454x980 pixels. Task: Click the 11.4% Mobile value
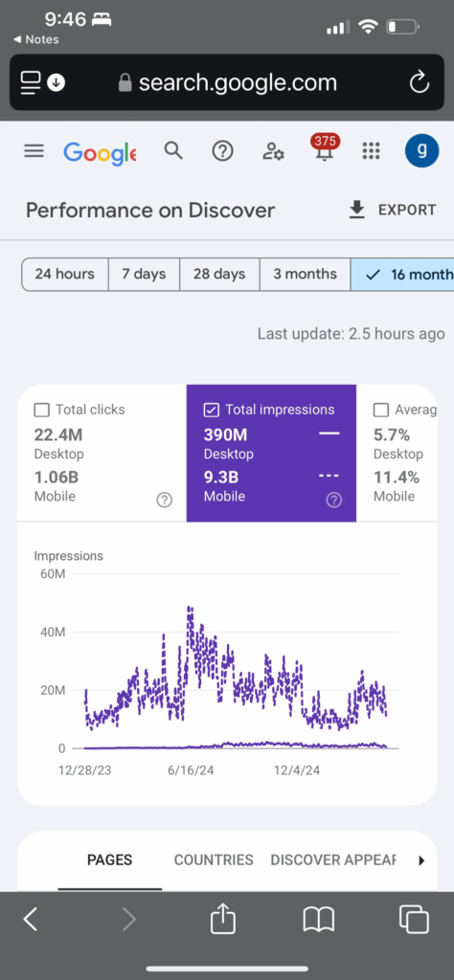396,478
